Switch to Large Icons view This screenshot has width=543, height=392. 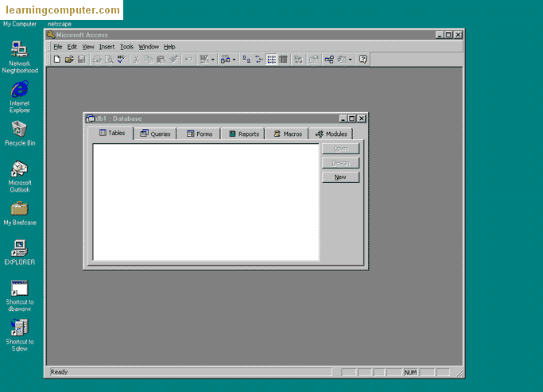click(246, 60)
